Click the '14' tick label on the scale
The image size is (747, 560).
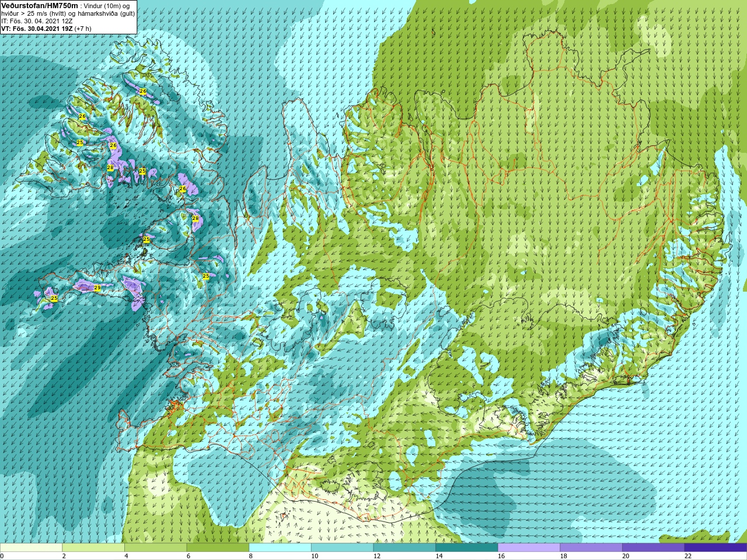pyautogui.click(x=439, y=556)
